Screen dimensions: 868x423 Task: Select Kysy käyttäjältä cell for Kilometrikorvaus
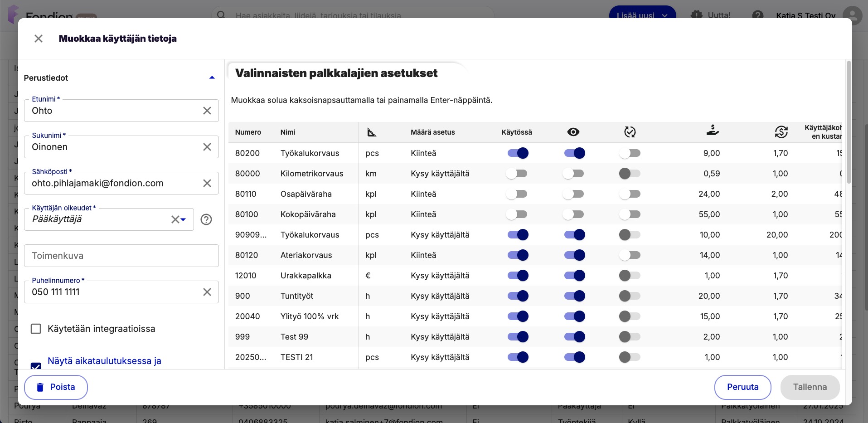tap(440, 174)
